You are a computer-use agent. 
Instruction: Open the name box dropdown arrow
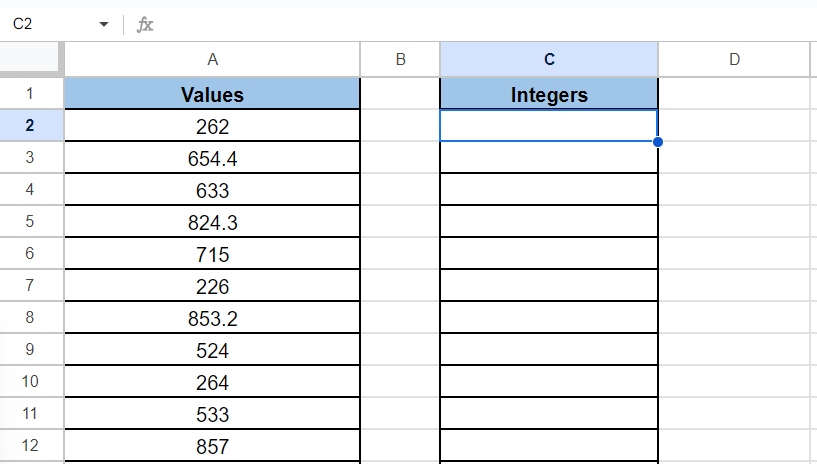tap(103, 24)
